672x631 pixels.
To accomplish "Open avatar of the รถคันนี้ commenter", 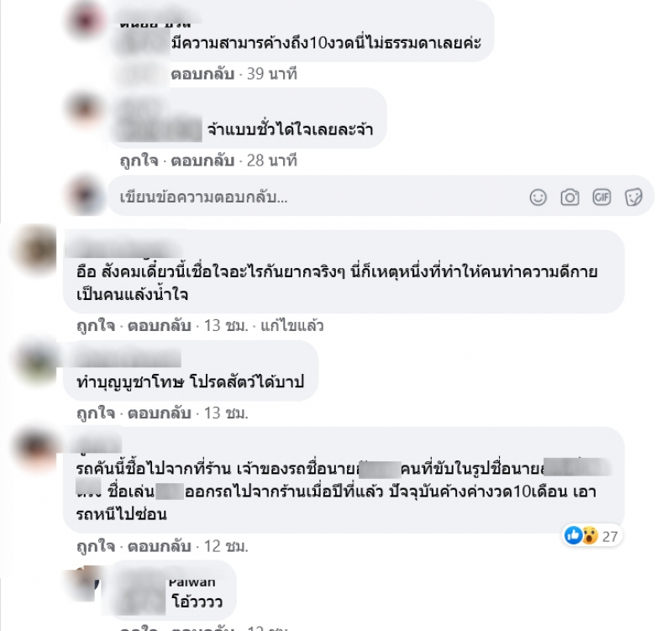I will coord(36,449).
